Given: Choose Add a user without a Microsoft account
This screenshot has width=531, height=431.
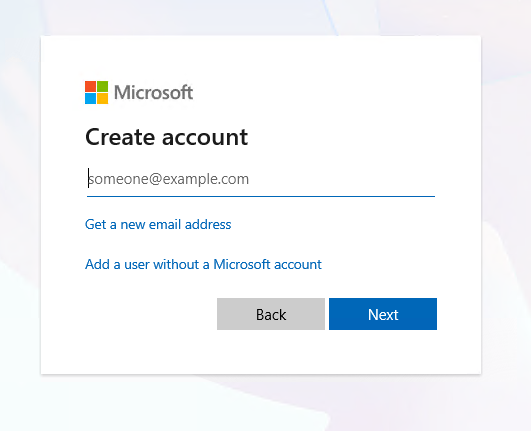Looking at the screenshot, I should coord(203,264).
